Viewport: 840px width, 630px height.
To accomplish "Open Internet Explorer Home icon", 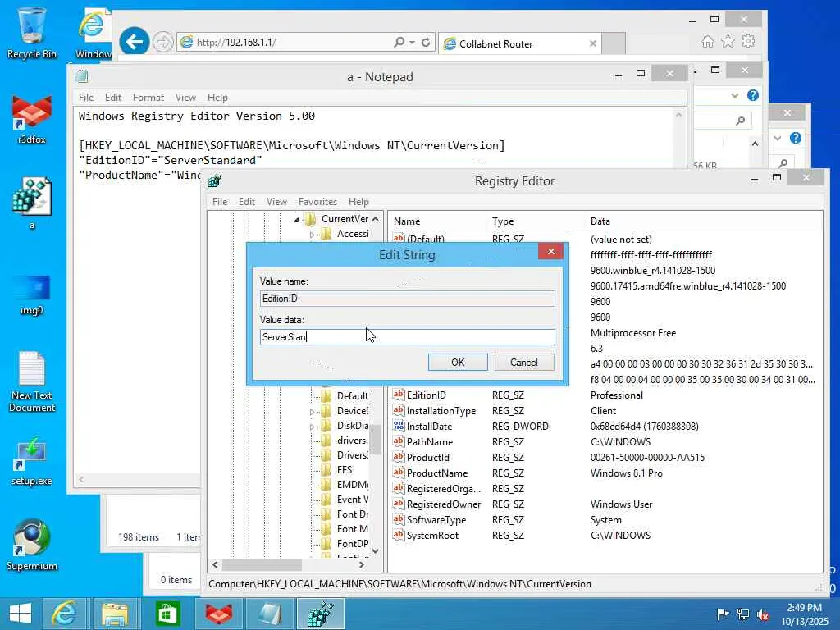I will point(708,41).
